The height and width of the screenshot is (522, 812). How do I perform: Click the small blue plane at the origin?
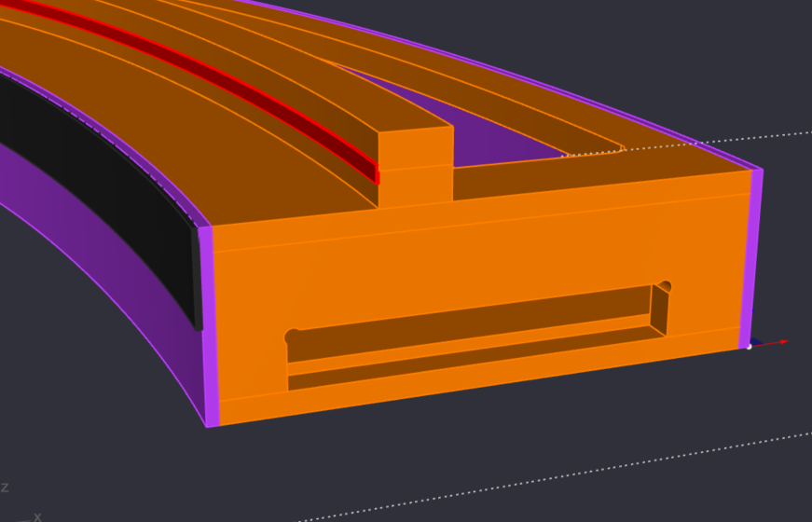(756, 342)
